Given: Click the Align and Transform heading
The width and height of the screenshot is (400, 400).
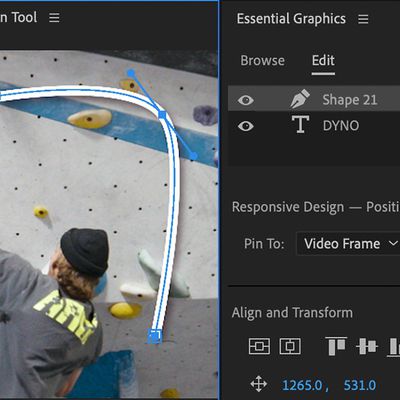Looking at the screenshot, I should (x=292, y=313).
